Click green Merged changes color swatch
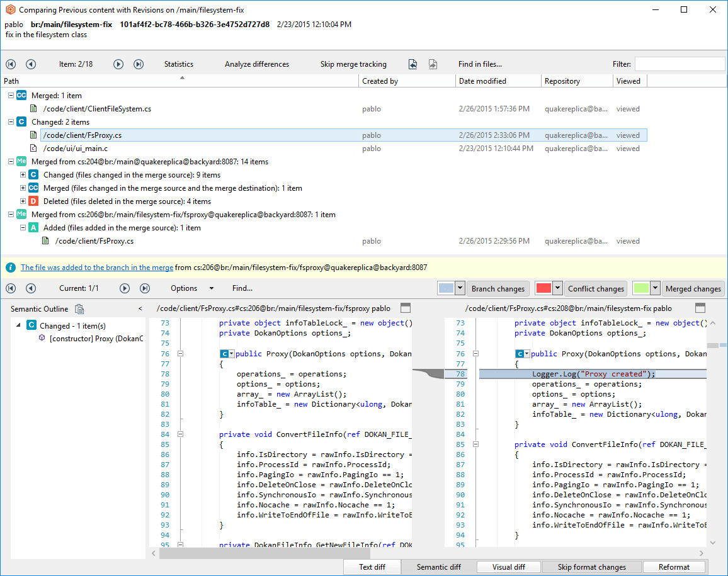This screenshot has height=576, width=728. tap(641, 288)
